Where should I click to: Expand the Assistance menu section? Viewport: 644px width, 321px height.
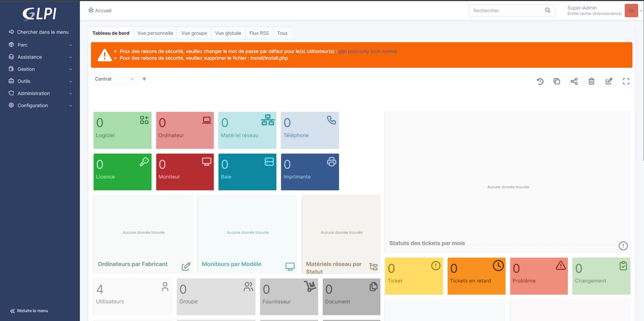tap(40, 57)
